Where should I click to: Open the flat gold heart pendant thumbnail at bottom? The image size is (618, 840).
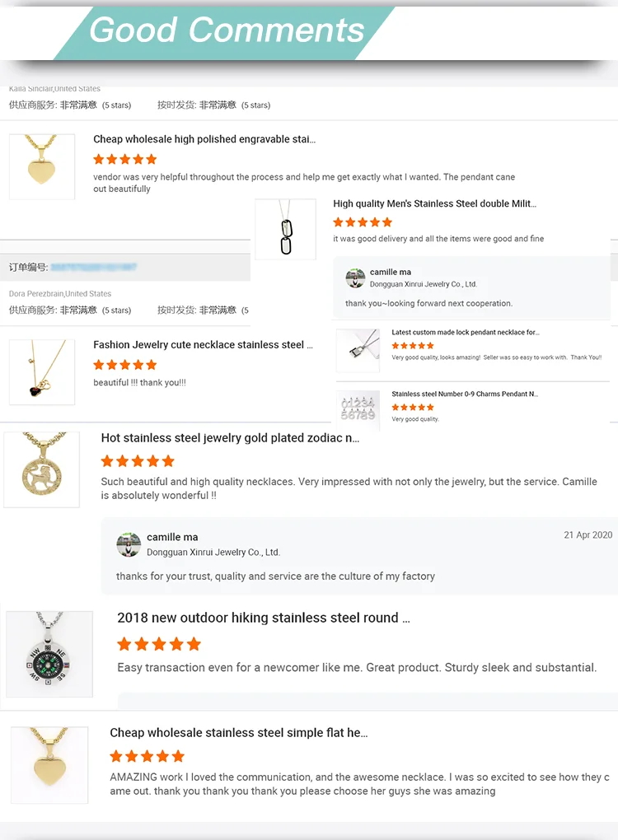[x=49, y=765]
